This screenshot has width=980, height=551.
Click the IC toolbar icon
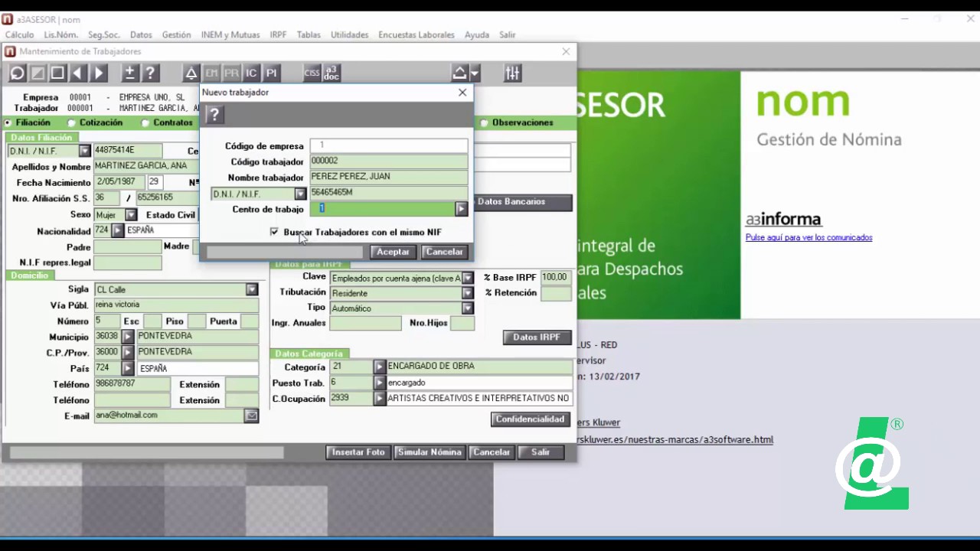(251, 73)
